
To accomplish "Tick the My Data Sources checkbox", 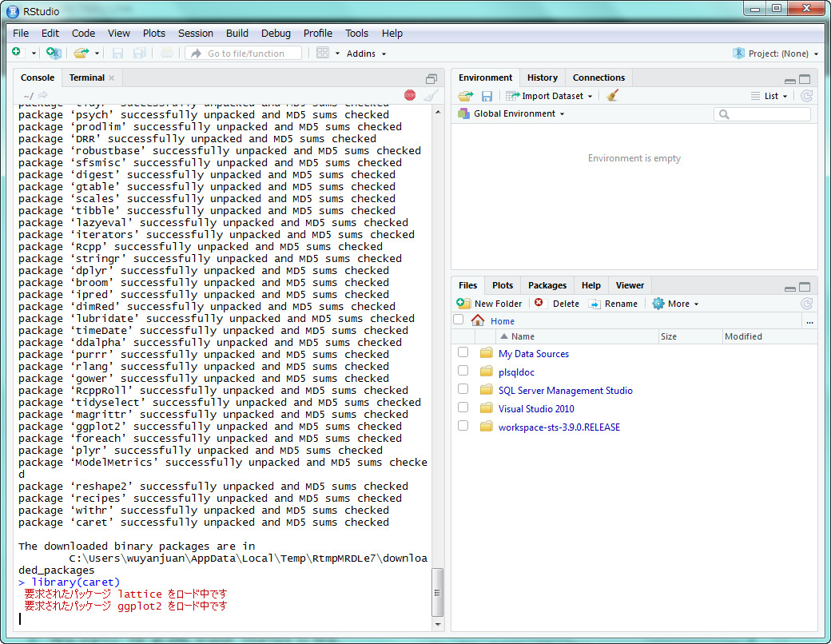I will coord(463,352).
